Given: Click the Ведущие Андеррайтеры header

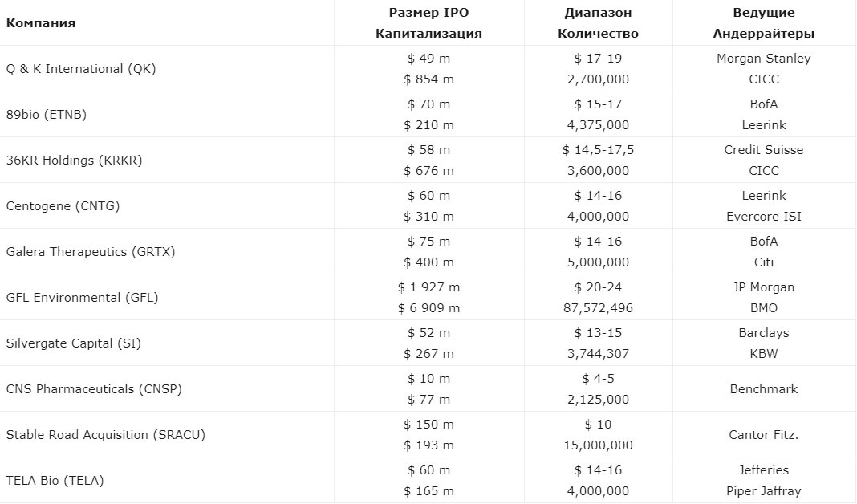Looking at the screenshot, I should [x=764, y=23].
